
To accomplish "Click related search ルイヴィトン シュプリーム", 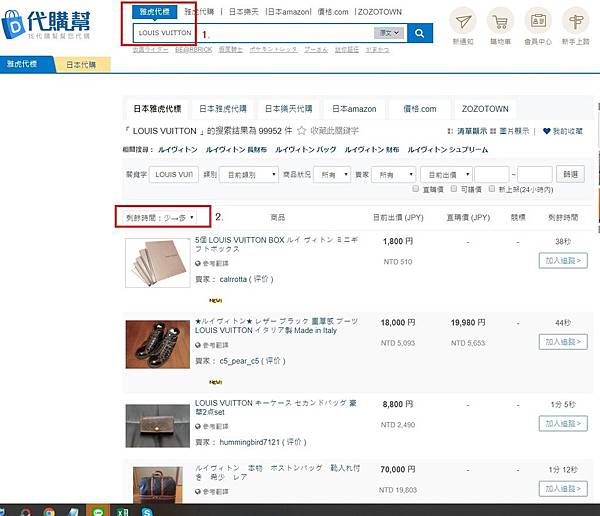I will pos(448,149).
